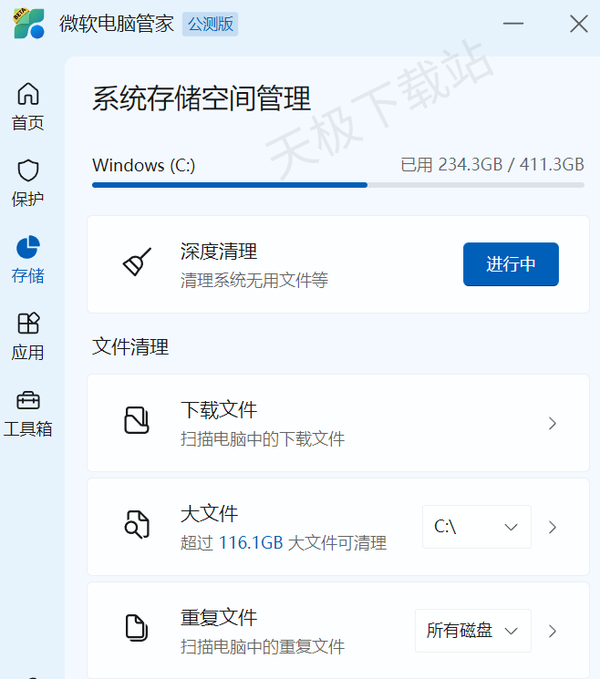
Task: Click the 大文件 magnifier file icon
Action: 137,524
